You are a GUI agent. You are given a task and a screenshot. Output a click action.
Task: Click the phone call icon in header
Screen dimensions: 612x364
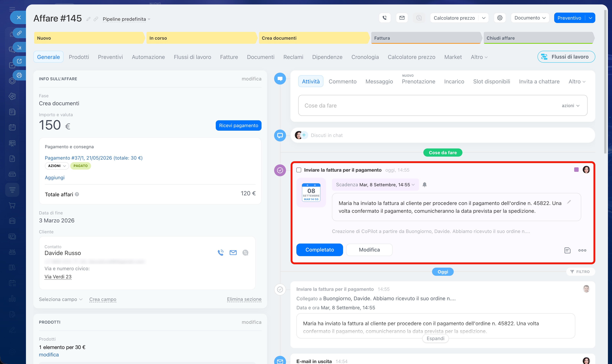coord(385,18)
